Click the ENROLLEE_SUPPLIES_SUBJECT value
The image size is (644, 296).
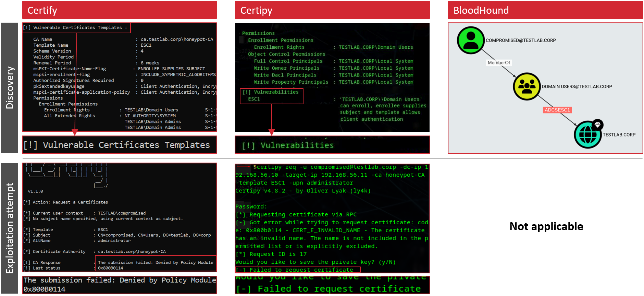click(172, 69)
